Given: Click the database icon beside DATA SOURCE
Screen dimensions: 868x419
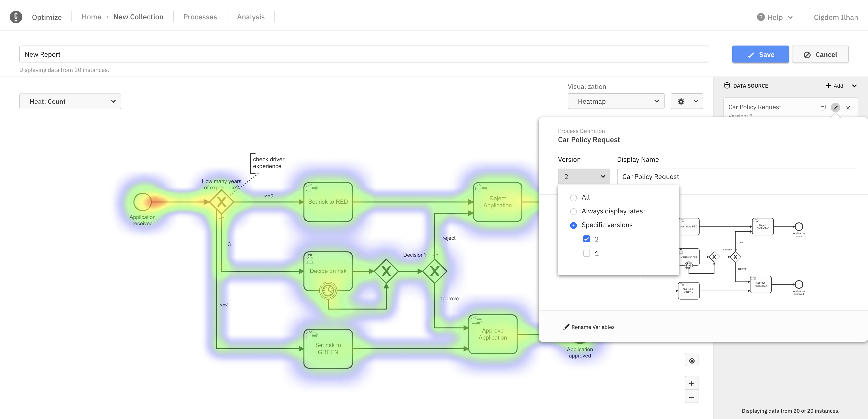Looking at the screenshot, I should coord(727,86).
